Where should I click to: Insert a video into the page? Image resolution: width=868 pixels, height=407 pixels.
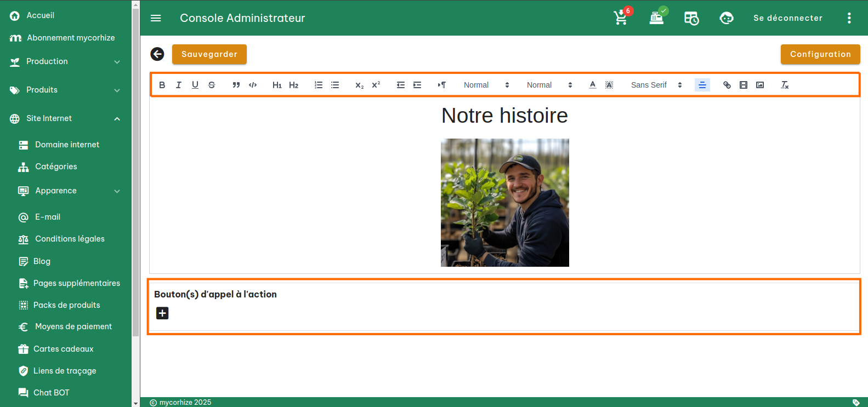(x=744, y=85)
